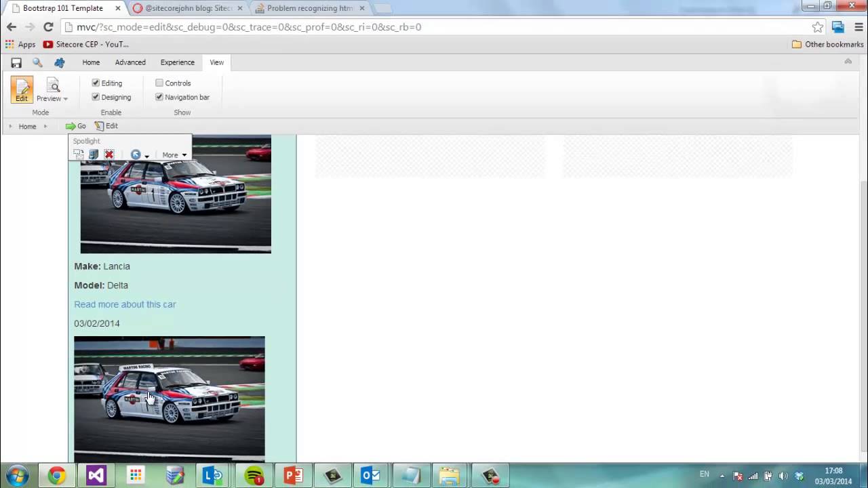This screenshot has height=488, width=868.
Task: Open Preview dropdown arrow
Action: pos(66,99)
